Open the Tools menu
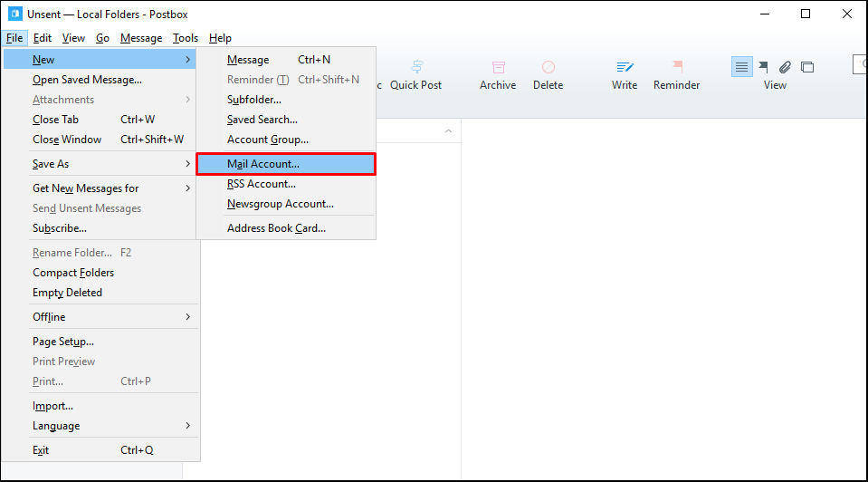The width and height of the screenshot is (868, 482). coord(186,38)
